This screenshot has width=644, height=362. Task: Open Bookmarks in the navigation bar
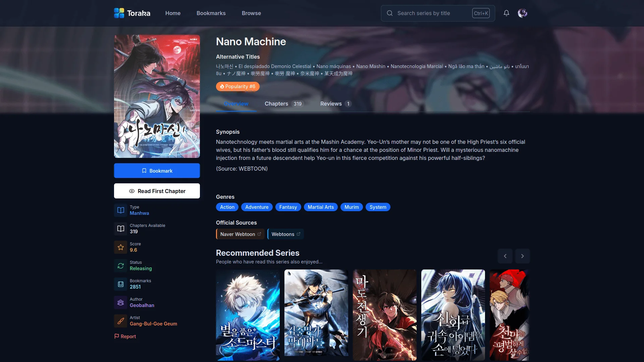tap(211, 13)
